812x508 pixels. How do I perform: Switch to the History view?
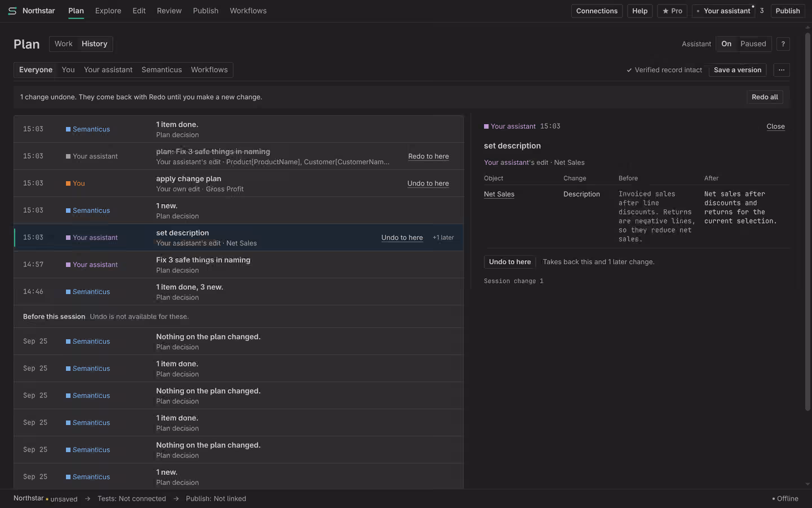[94, 44]
